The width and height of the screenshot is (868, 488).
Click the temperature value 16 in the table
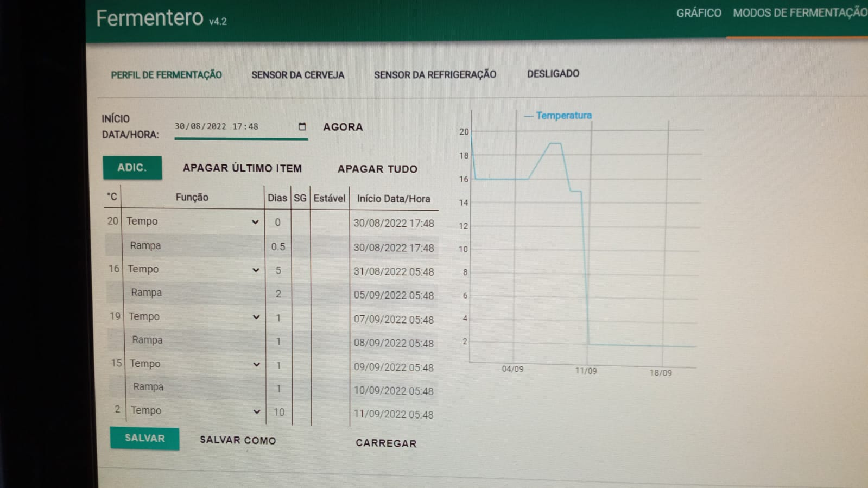[x=114, y=269]
